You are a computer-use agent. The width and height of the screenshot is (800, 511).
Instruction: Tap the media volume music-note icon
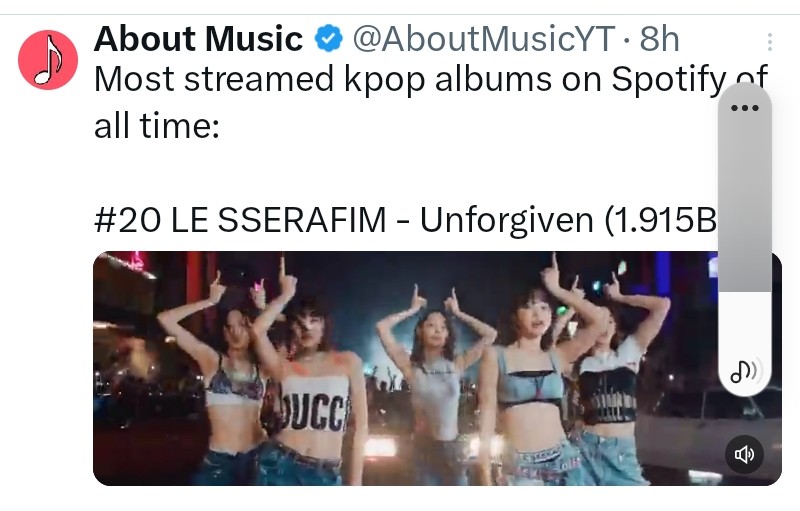(x=744, y=371)
